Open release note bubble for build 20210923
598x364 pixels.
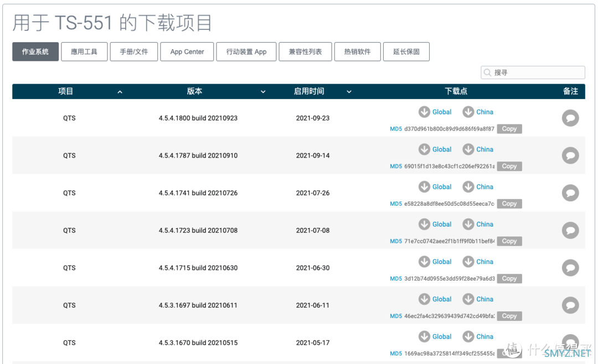(570, 118)
